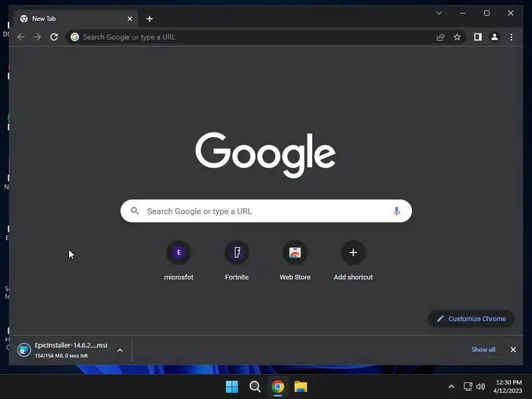Image resolution: width=532 pixels, height=399 pixels.
Task: Click the Google search box
Action: coord(266,211)
